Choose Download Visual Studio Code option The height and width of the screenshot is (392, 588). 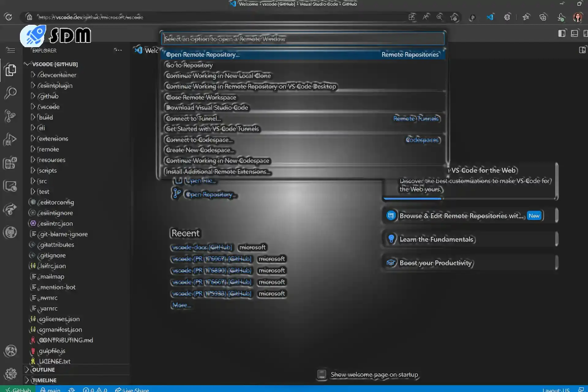click(x=303, y=108)
